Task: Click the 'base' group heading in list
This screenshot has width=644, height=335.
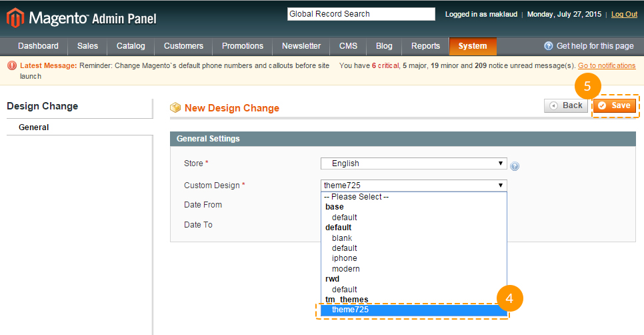Action: pyautogui.click(x=334, y=207)
